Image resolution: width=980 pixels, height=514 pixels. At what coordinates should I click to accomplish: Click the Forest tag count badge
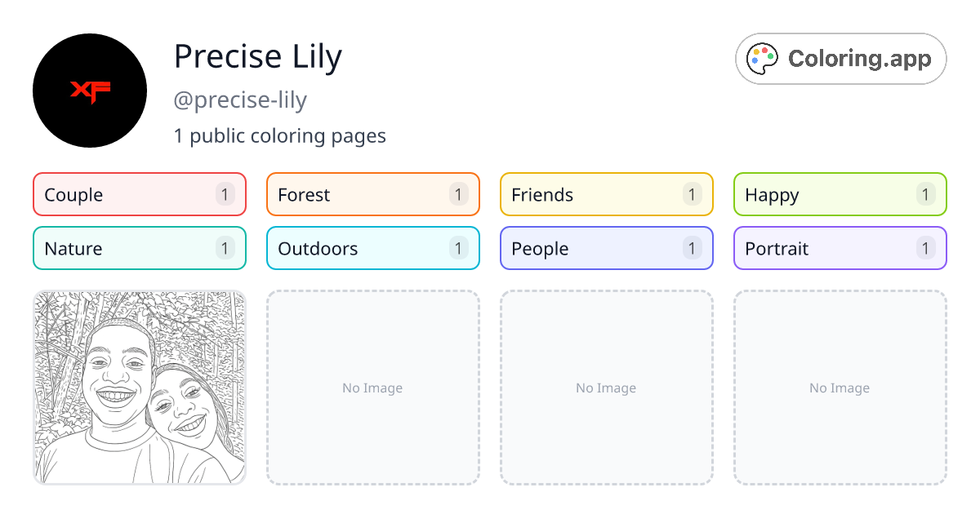458,194
